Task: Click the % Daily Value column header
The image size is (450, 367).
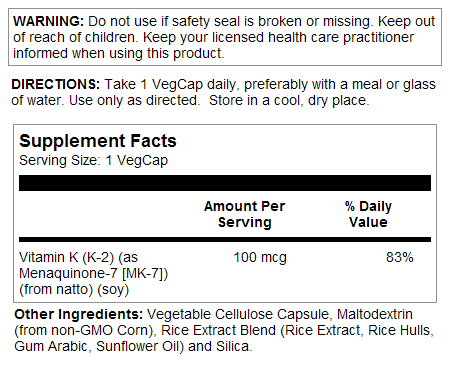Action: [x=368, y=214]
